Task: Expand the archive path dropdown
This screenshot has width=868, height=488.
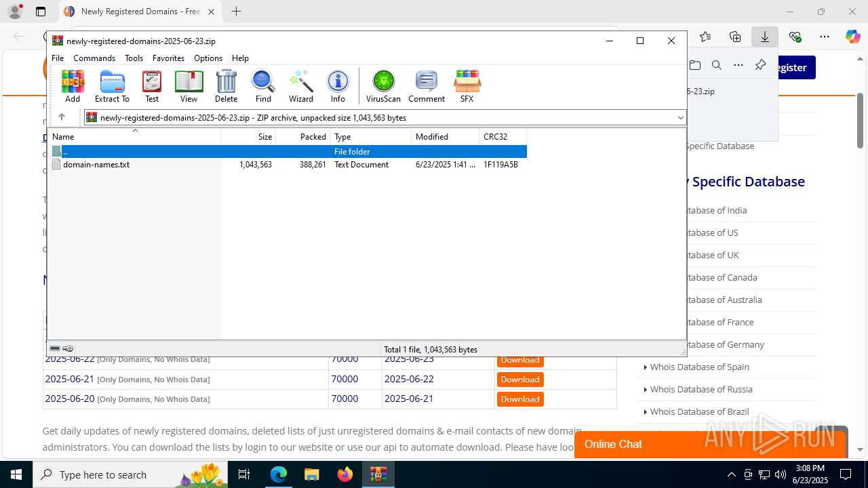Action: click(680, 118)
